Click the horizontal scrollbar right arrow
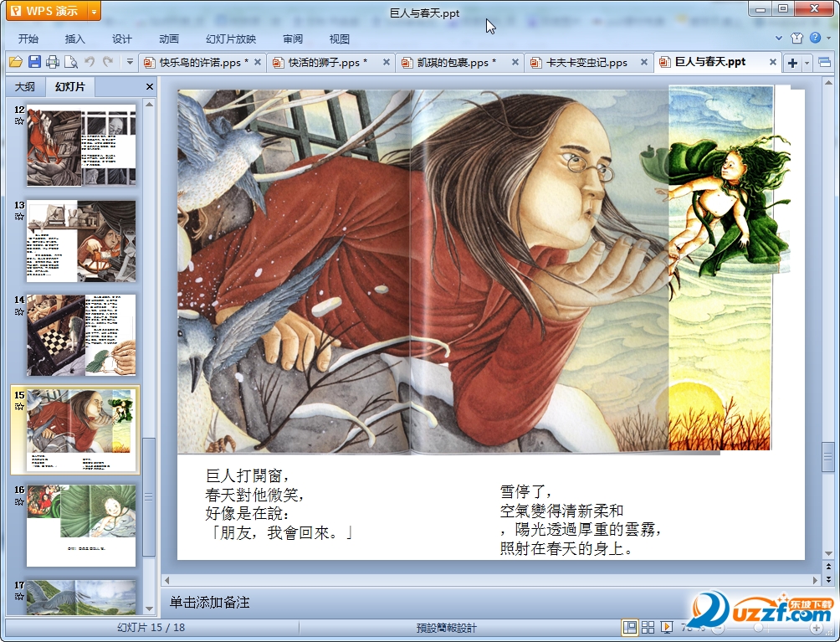 [x=815, y=580]
